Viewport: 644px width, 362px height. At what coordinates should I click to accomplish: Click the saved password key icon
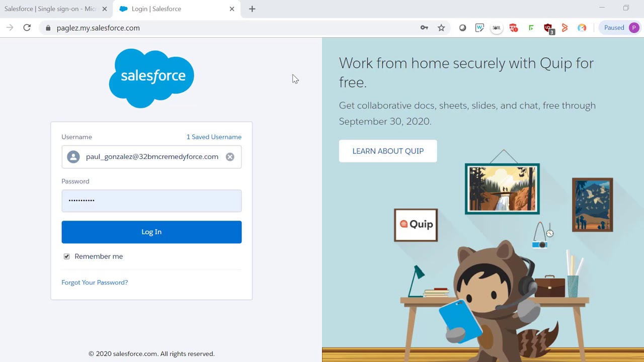coord(424,28)
